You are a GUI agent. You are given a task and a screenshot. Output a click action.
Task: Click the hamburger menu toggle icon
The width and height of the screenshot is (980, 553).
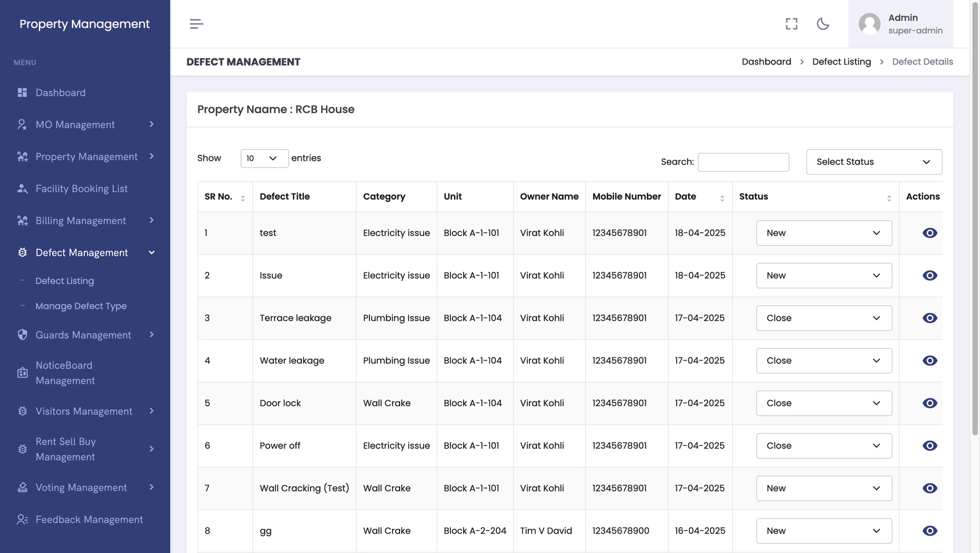[x=197, y=24]
